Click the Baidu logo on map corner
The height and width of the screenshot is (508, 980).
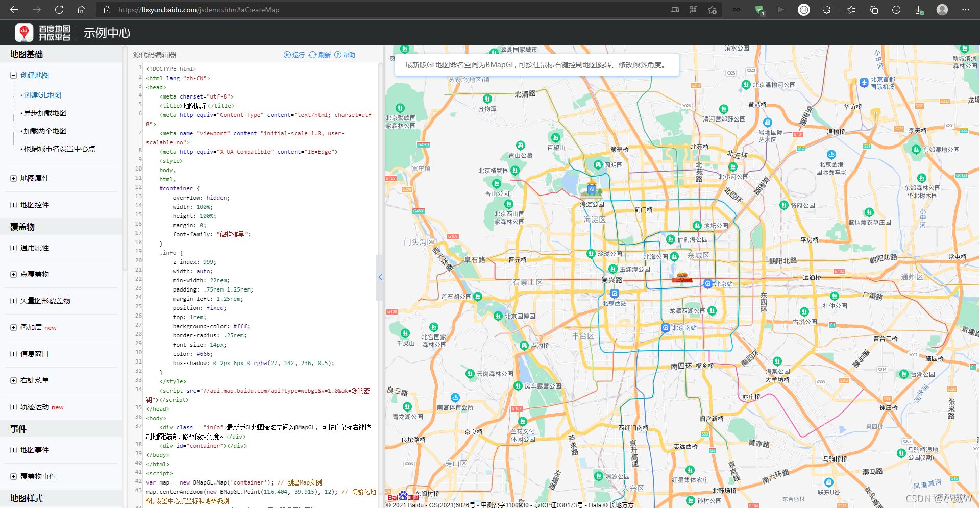[403, 496]
